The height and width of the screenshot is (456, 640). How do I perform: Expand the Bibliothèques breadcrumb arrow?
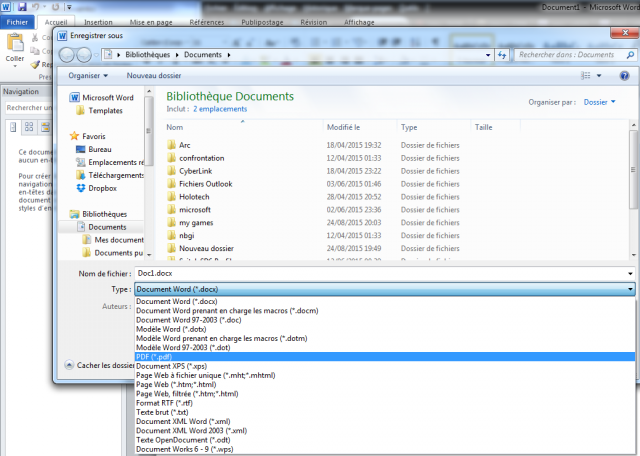pyautogui.click(x=178, y=55)
